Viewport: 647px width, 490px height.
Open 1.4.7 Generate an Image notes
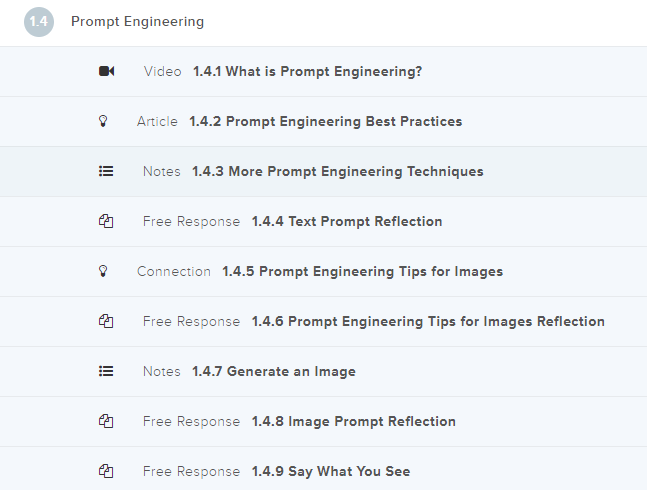click(x=273, y=371)
